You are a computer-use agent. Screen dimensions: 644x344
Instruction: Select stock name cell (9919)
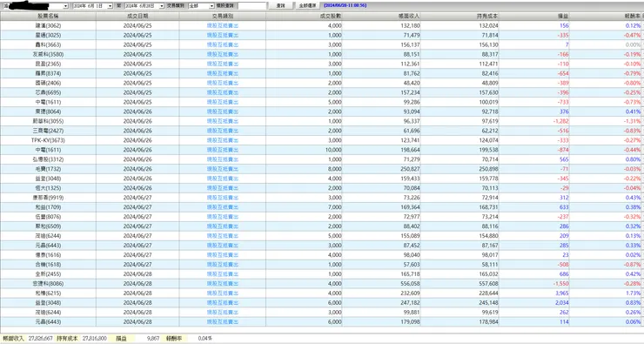tap(48, 198)
